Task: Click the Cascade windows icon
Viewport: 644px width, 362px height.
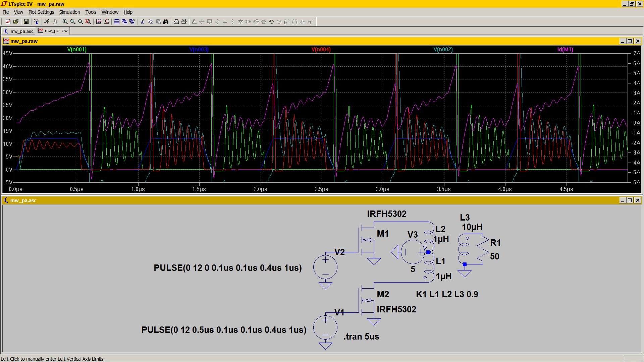Action: [124, 22]
